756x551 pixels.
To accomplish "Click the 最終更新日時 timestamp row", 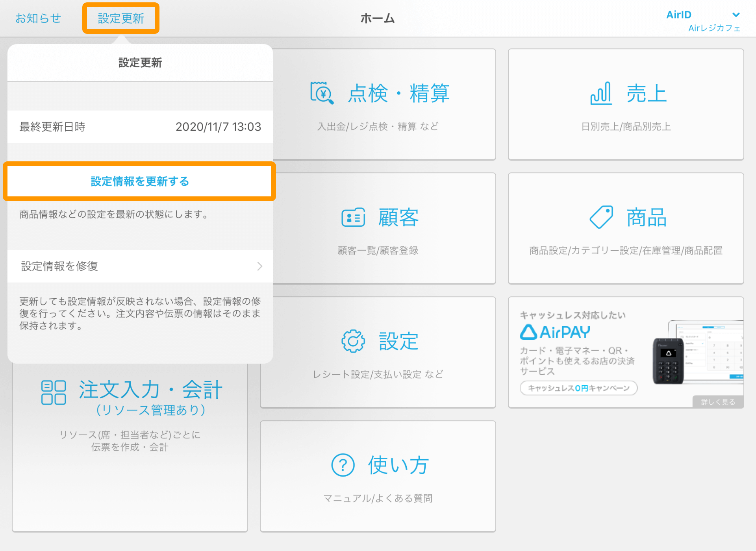I will pyautogui.click(x=139, y=127).
